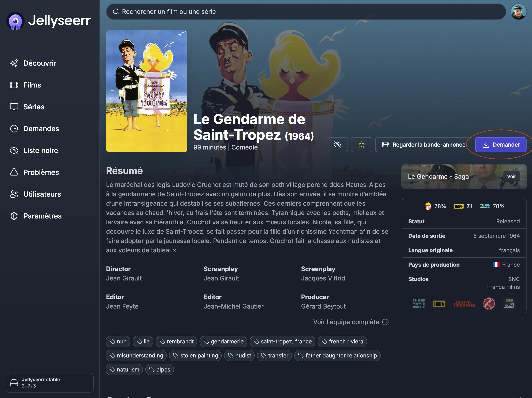Select the stolen painting keyword tag

coord(195,356)
